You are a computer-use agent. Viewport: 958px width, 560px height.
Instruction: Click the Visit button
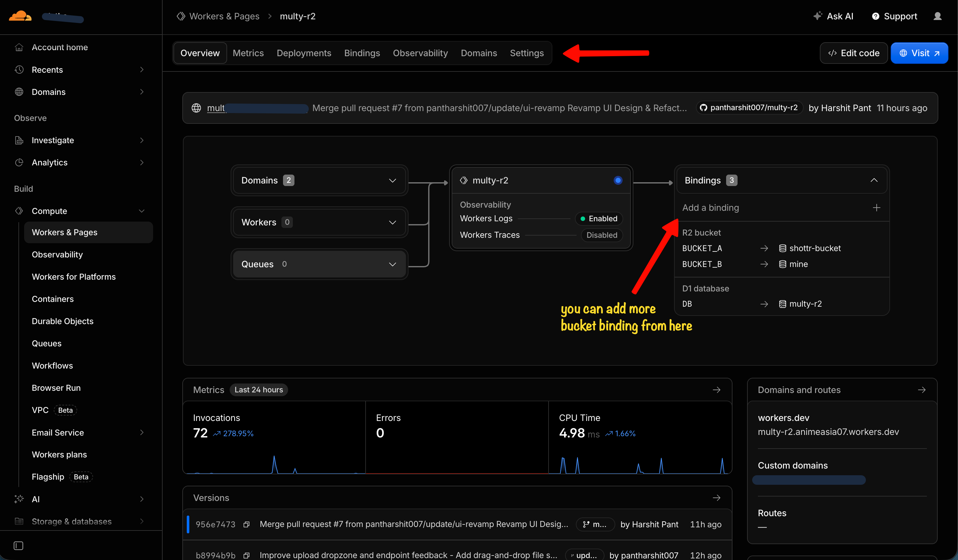coord(919,53)
